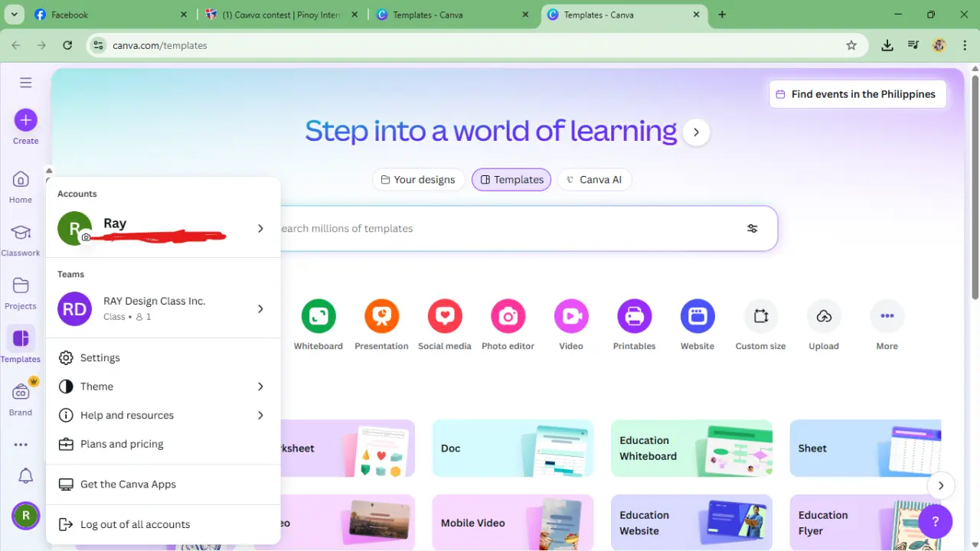Click the Upload cloud icon
The width and height of the screenshot is (980, 551).
824,316
